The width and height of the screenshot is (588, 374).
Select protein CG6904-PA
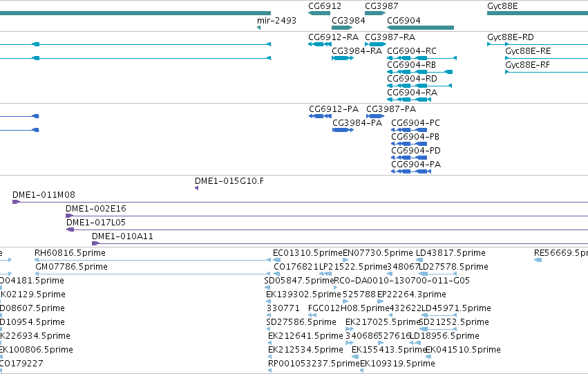[416, 165]
